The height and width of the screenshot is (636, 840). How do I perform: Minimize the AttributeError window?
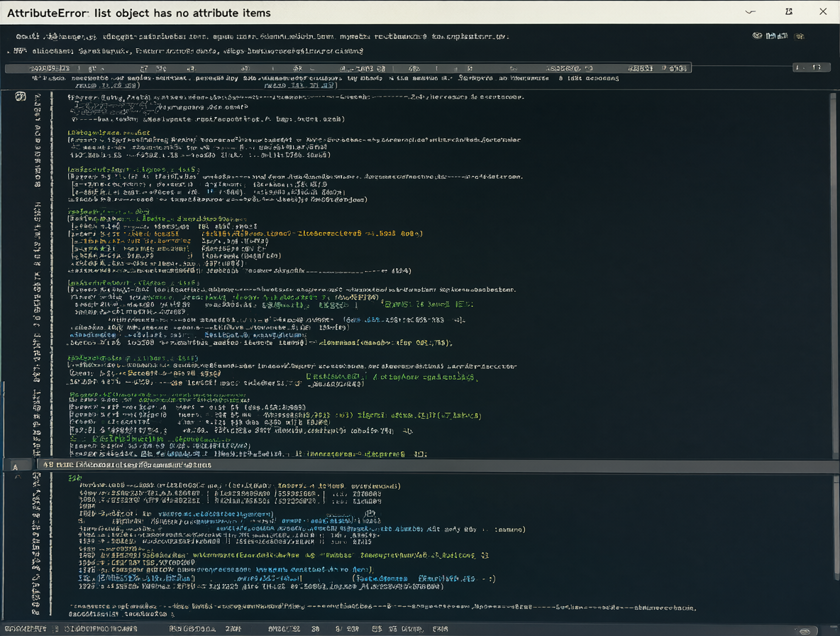750,12
